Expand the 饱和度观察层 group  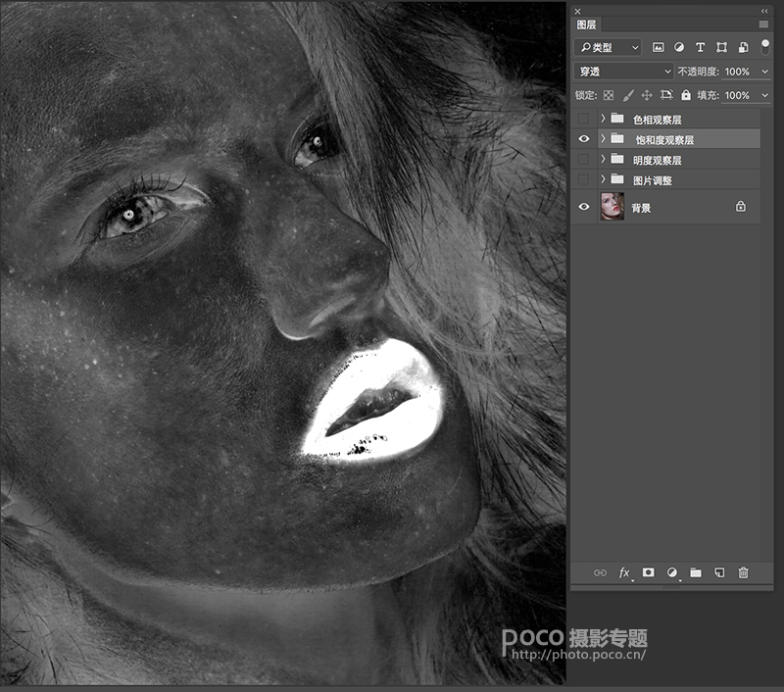[603, 138]
